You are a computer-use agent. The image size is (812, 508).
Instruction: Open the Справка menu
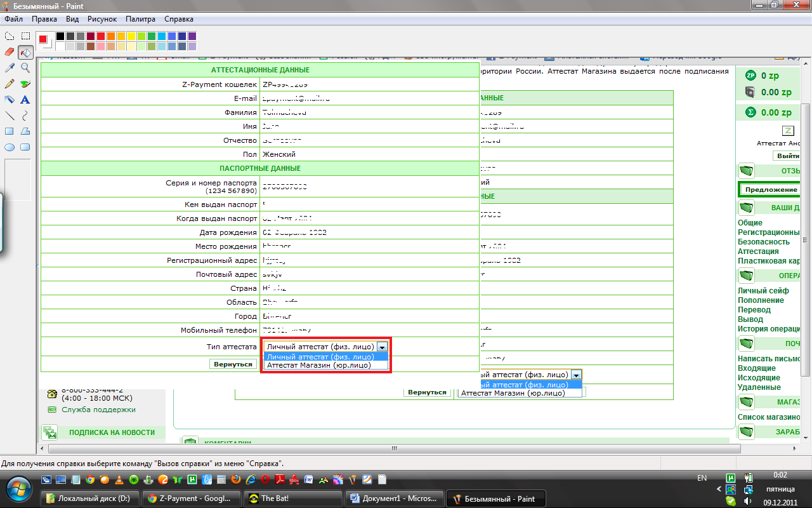click(x=179, y=19)
